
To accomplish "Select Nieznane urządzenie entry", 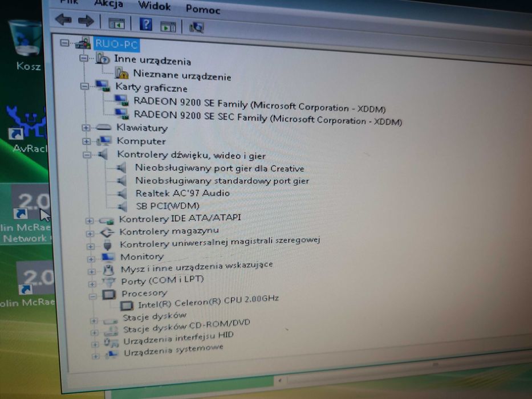I will point(182,75).
